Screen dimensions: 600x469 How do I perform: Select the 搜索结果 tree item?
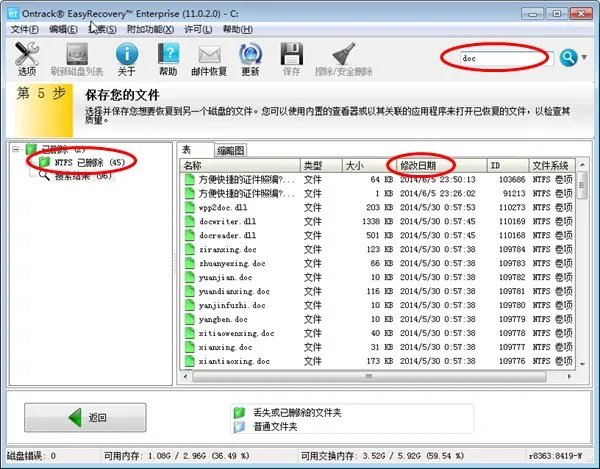(x=75, y=176)
